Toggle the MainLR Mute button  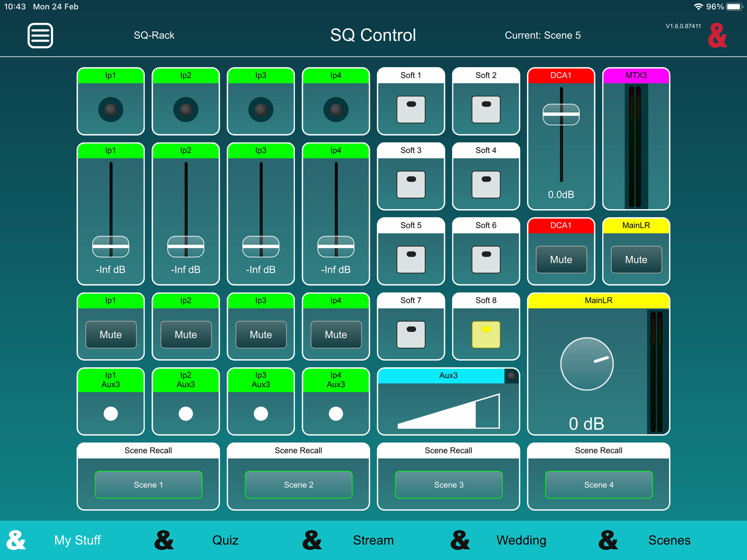click(x=636, y=259)
